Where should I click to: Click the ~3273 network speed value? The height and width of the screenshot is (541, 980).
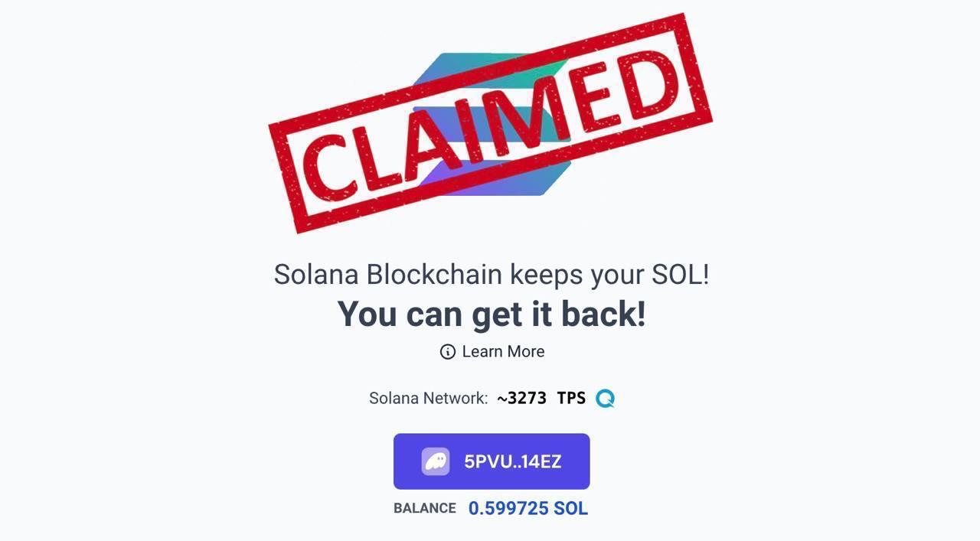coord(521,399)
